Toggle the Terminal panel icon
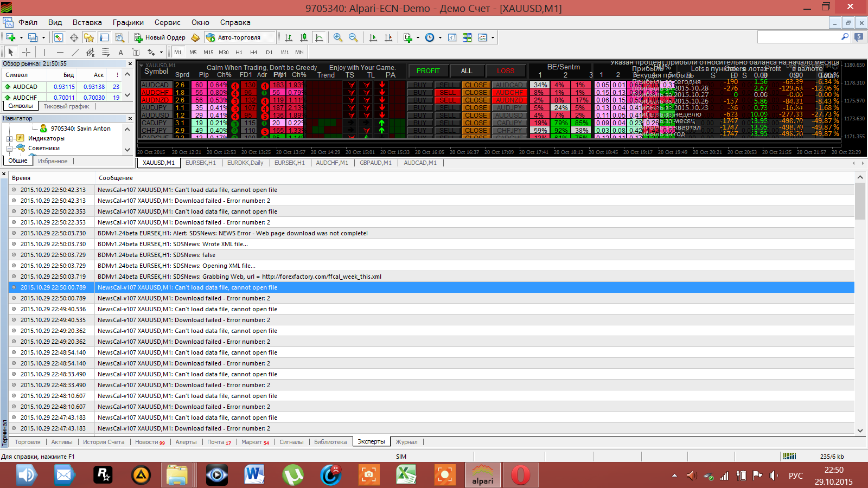This screenshot has width=868, height=488. 104,37
